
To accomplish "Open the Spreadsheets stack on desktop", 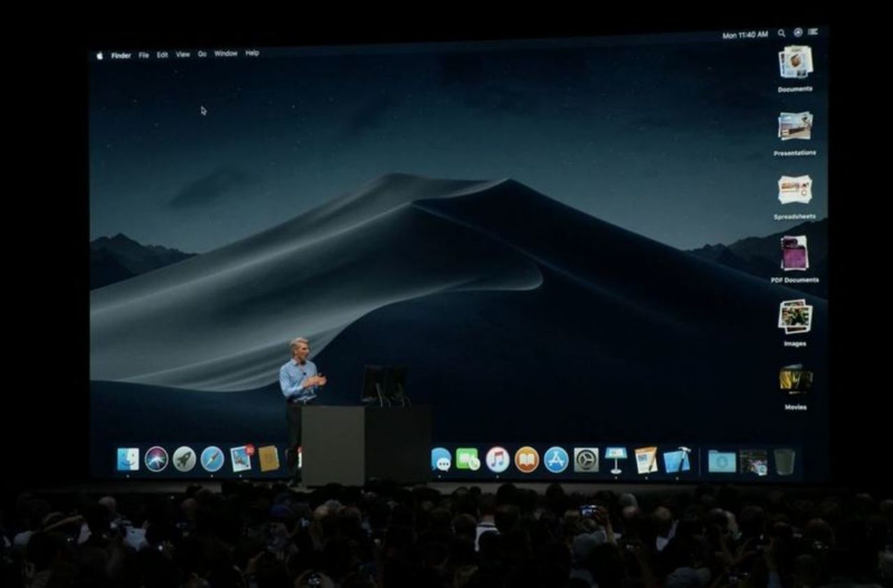I will (795, 189).
